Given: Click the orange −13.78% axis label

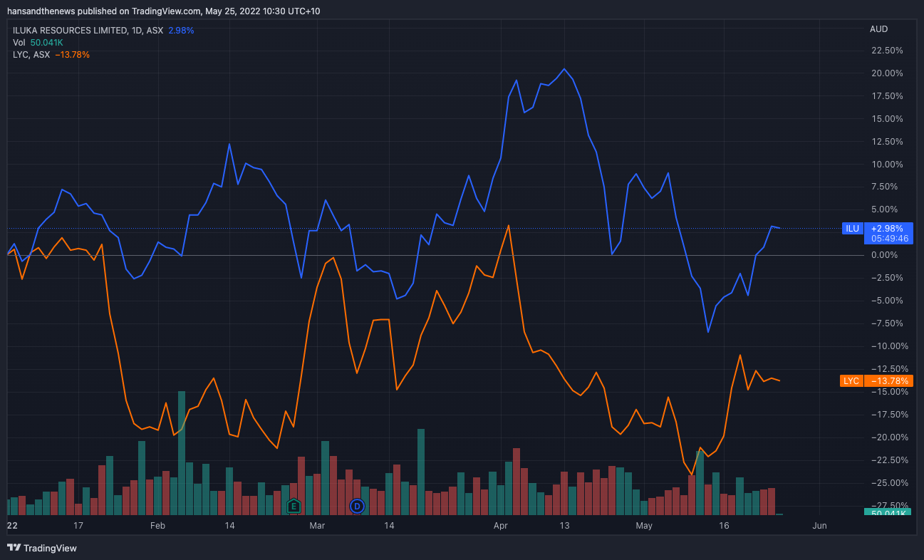Looking at the screenshot, I should coord(888,381).
